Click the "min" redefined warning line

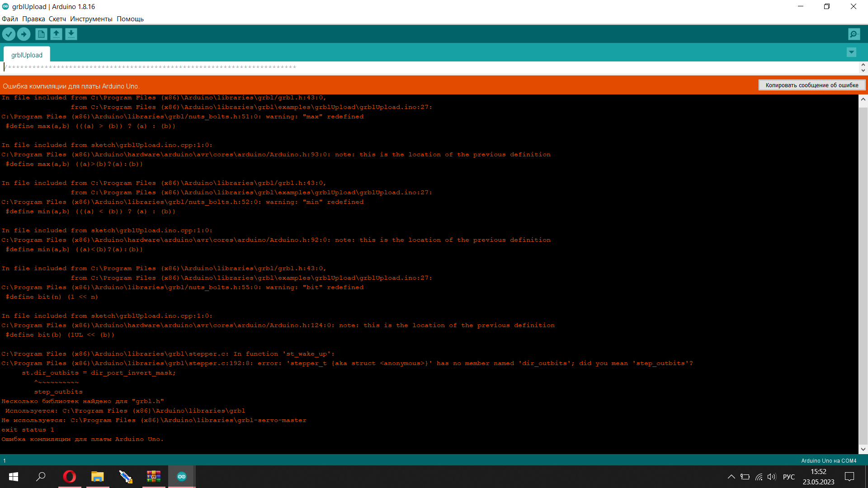[183, 202]
